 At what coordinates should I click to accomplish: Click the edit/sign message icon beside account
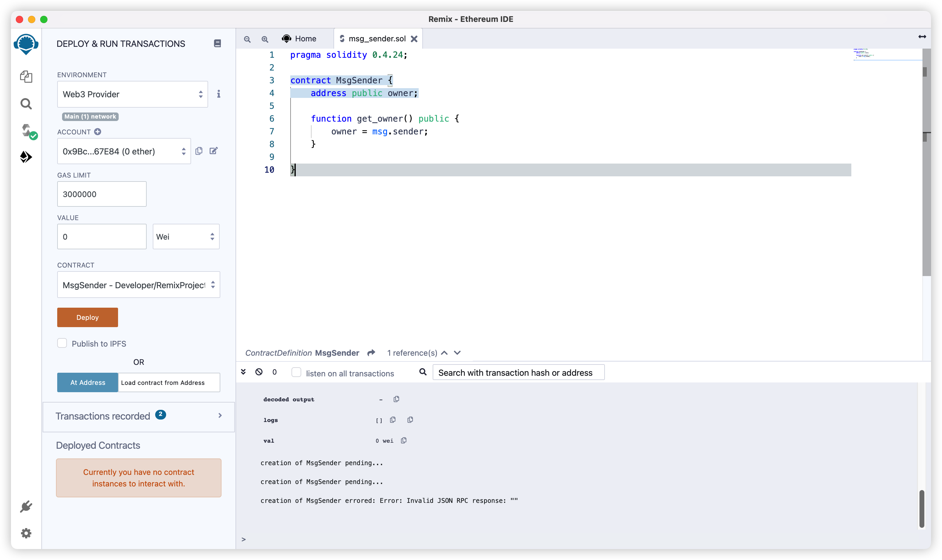[214, 151]
